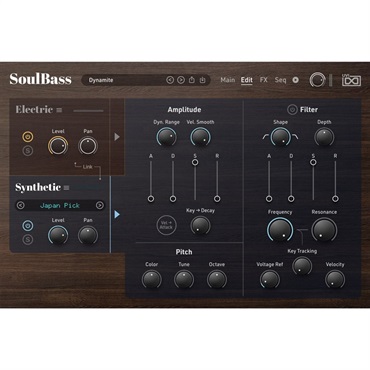Select next Synthetic sample after Japan Pick
This screenshot has width=370, height=370.
[99, 205]
